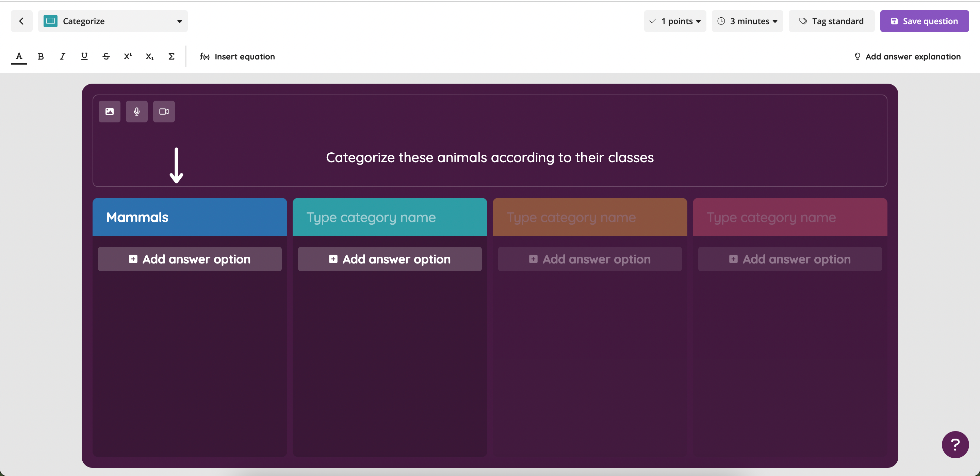The width and height of the screenshot is (980, 476).
Task: Select the superscript icon
Action: pyautogui.click(x=128, y=56)
